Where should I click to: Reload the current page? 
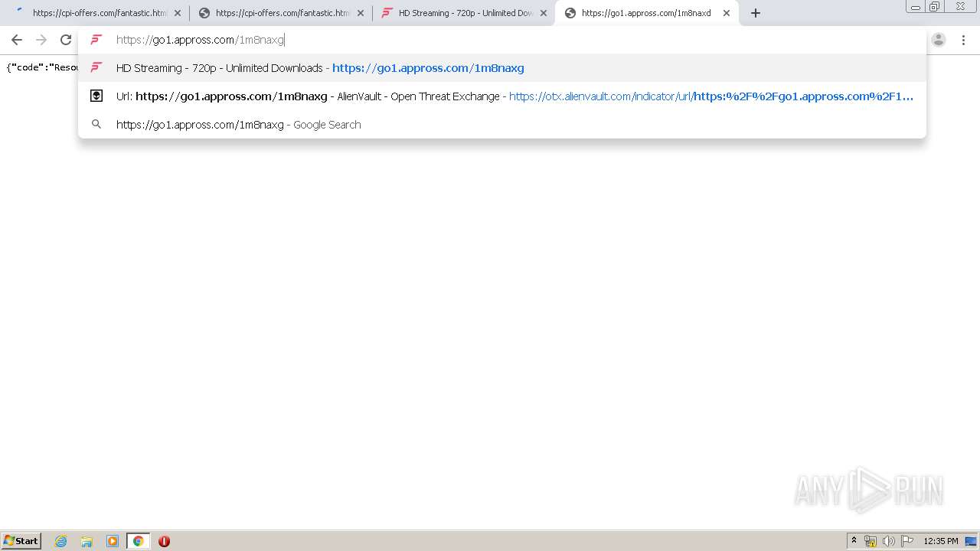66,40
